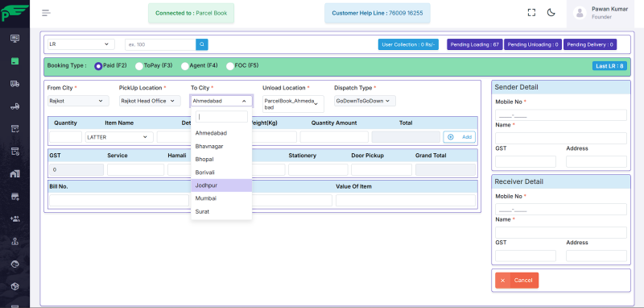The width and height of the screenshot is (644, 308).
Task: Choose Bhavnagar from the city list
Action: point(221,147)
